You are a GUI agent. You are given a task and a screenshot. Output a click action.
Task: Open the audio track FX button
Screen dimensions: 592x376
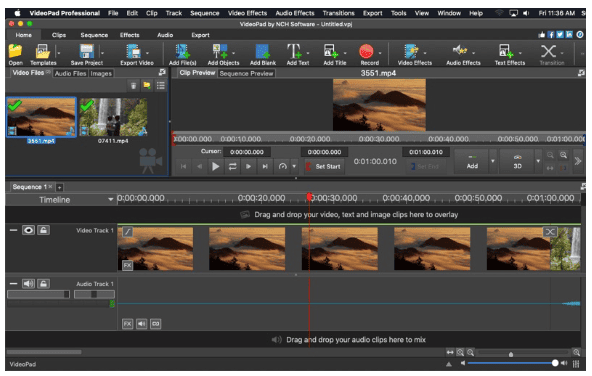coord(128,324)
